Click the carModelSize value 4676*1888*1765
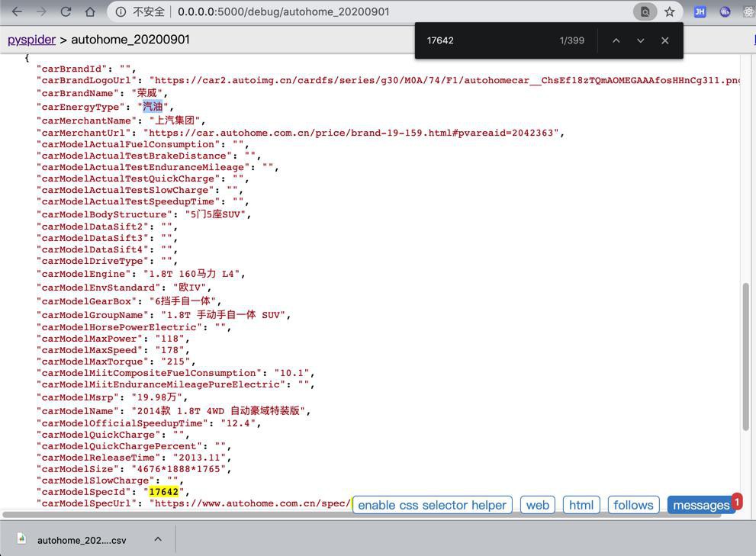Viewport: 756px width, 556px height. (179, 469)
